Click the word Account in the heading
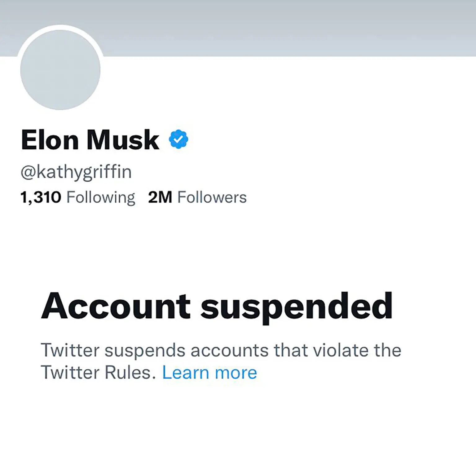476x476 pixels. (x=116, y=306)
